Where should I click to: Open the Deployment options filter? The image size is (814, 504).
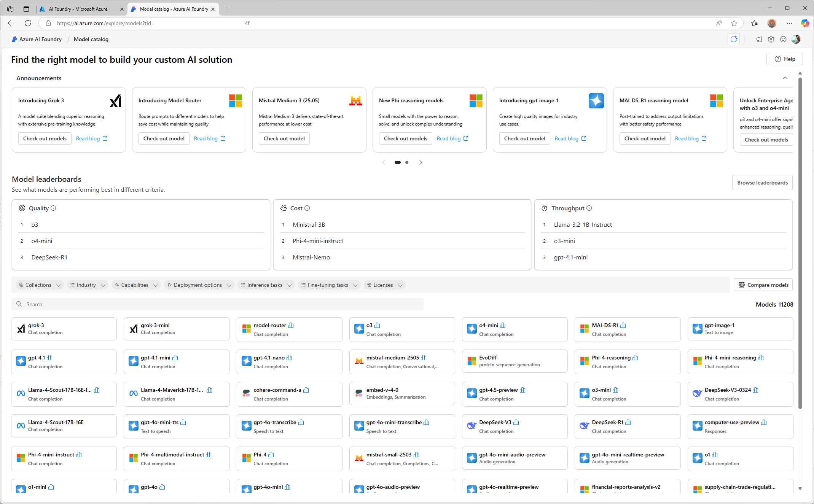[x=199, y=285]
